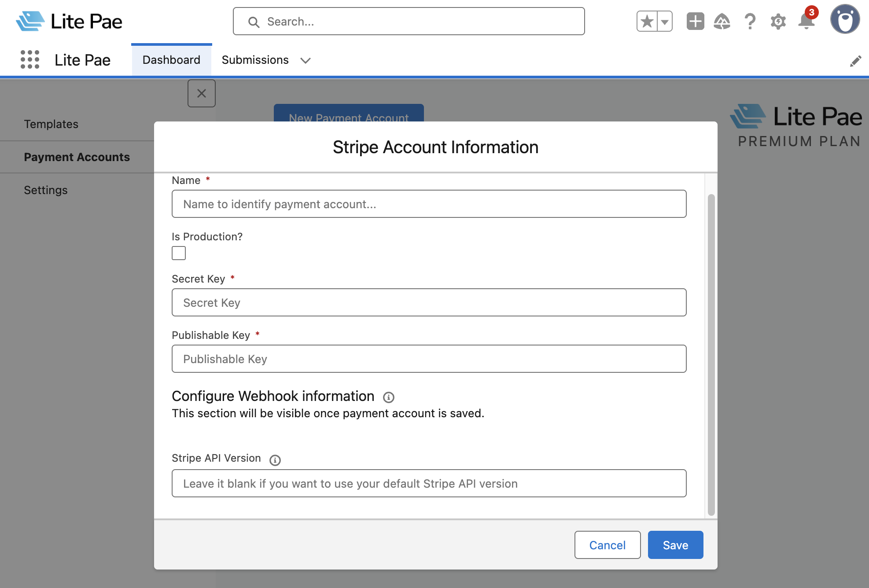Switch to the Dashboard tab

(171, 60)
